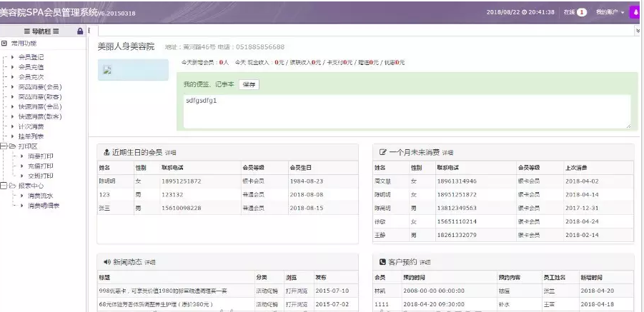Open the 我的账户 dropdown menu
644x312 pixels.
(x=610, y=12)
